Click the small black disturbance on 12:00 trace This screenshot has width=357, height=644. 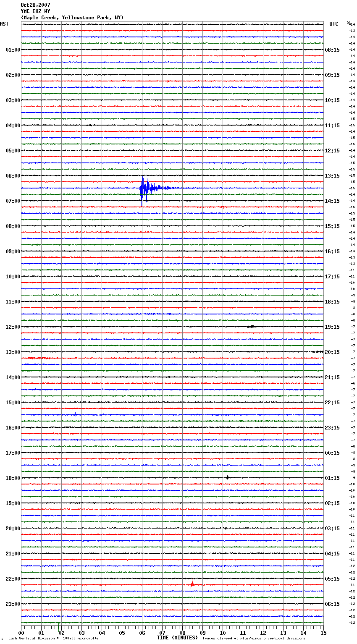tap(252, 326)
